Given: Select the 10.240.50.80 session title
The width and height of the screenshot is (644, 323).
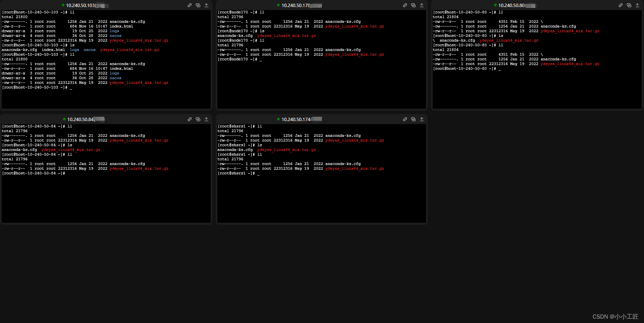Looking at the screenshot, I should (x=512, y=5).
